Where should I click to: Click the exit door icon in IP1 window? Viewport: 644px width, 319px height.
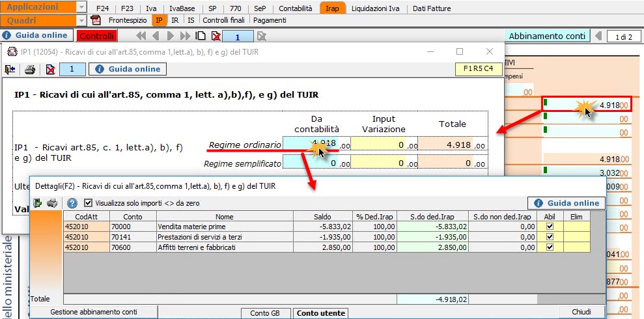tap(10, 69)
